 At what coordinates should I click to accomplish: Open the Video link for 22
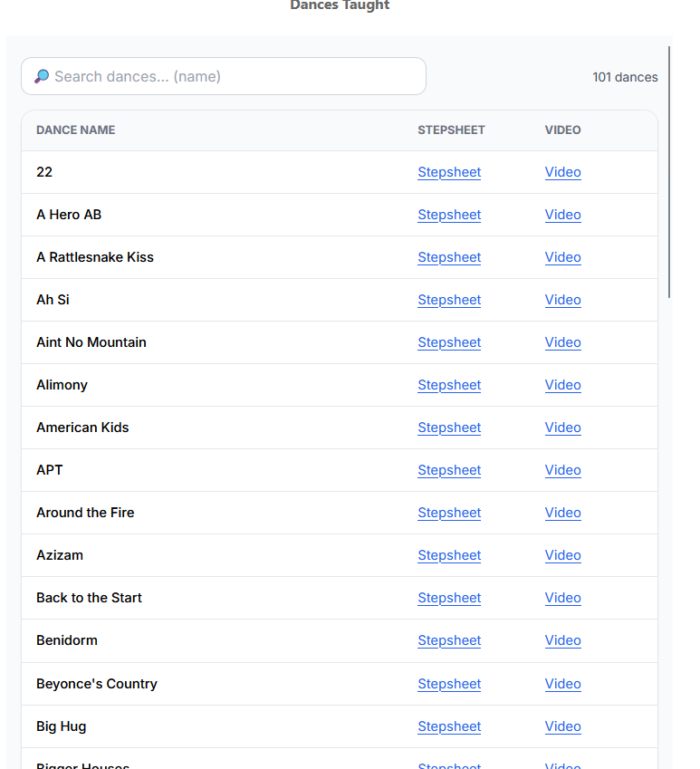point(562,172)
